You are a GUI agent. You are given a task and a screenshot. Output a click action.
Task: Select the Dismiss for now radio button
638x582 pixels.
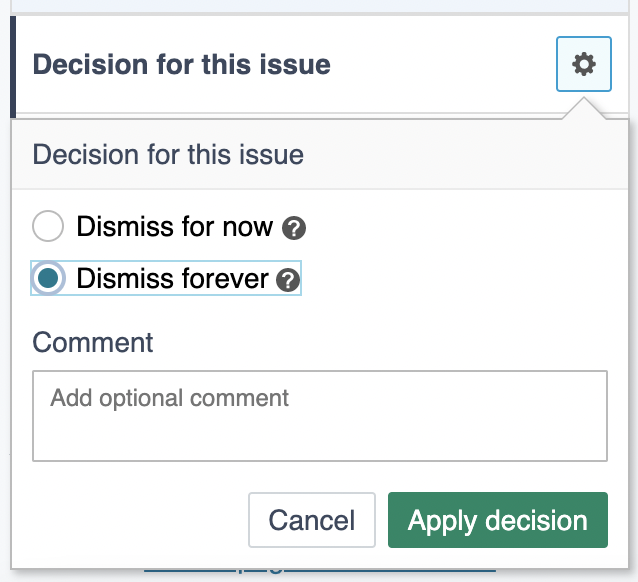click(x=49, y=227)
